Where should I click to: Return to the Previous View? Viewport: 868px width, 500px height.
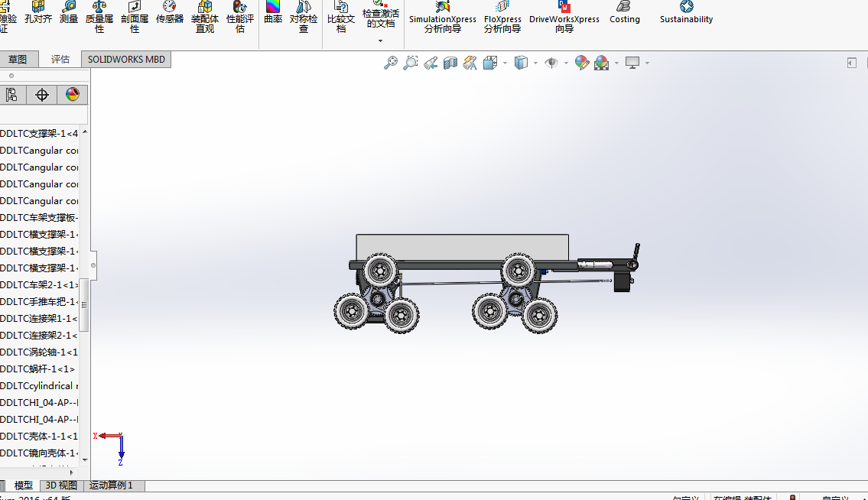(431, 63)
